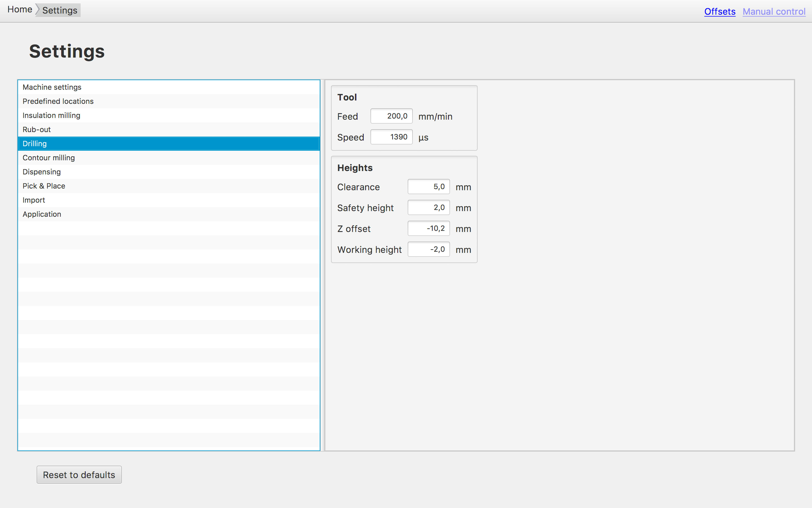Choose the Rub-out settings entry
This screenshot has width=812, height=508.
point(169,130)
